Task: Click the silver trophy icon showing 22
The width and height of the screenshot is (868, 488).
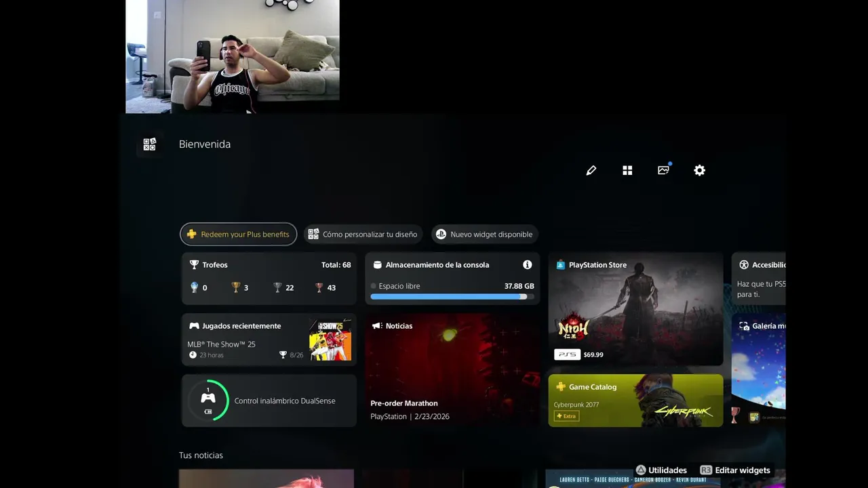Action: 277,287
